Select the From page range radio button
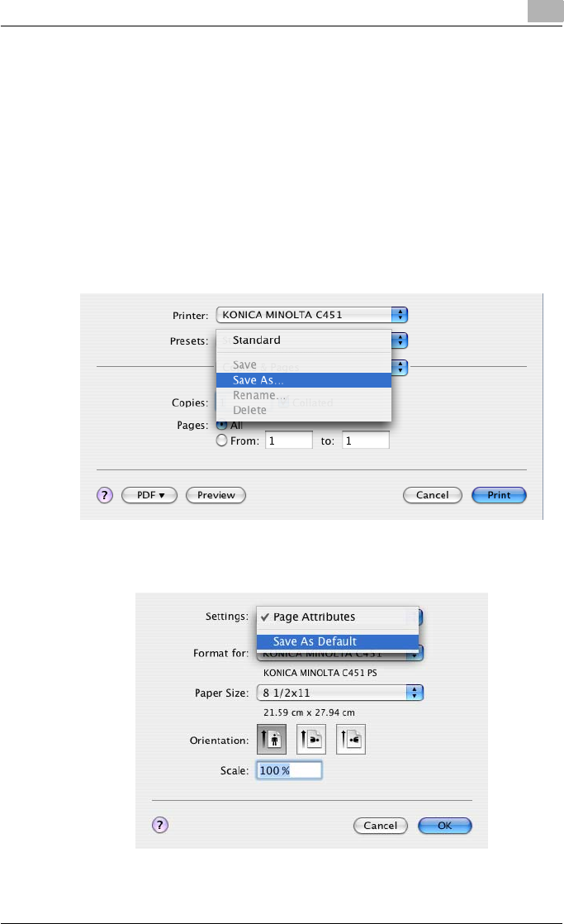 coord(221,441)
